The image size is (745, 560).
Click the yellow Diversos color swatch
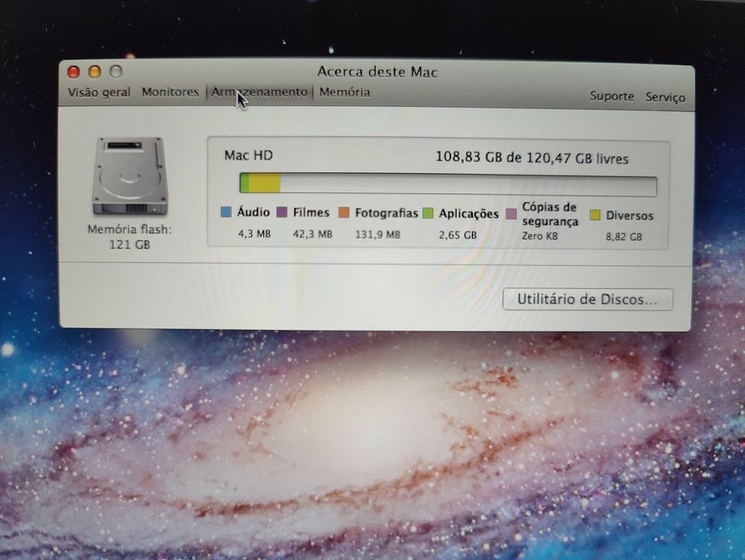[595, 216]
